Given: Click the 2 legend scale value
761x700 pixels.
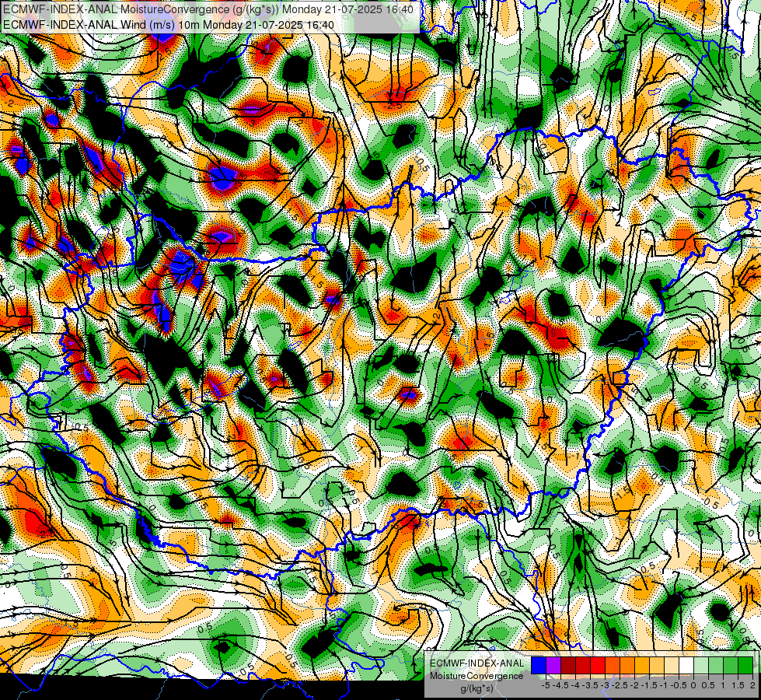Looking at the screenshot, I should point(752,685).
